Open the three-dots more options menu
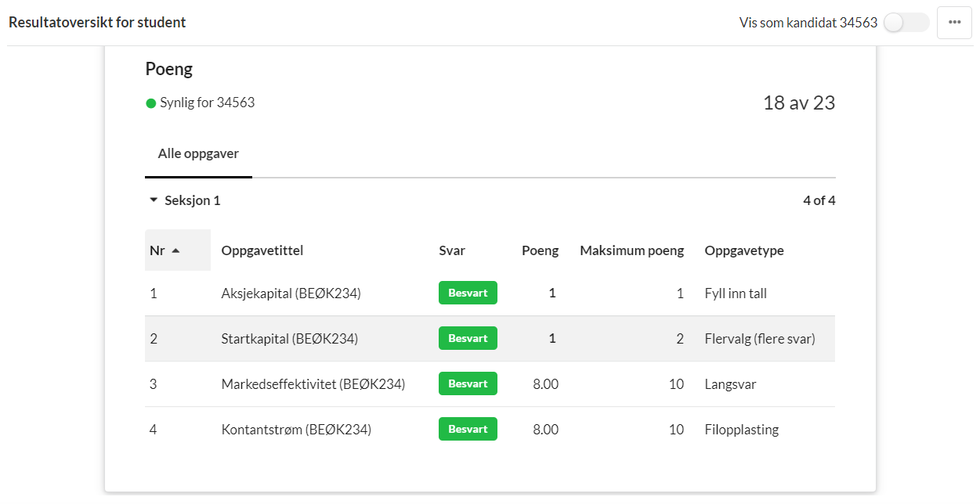 [954, 23]
